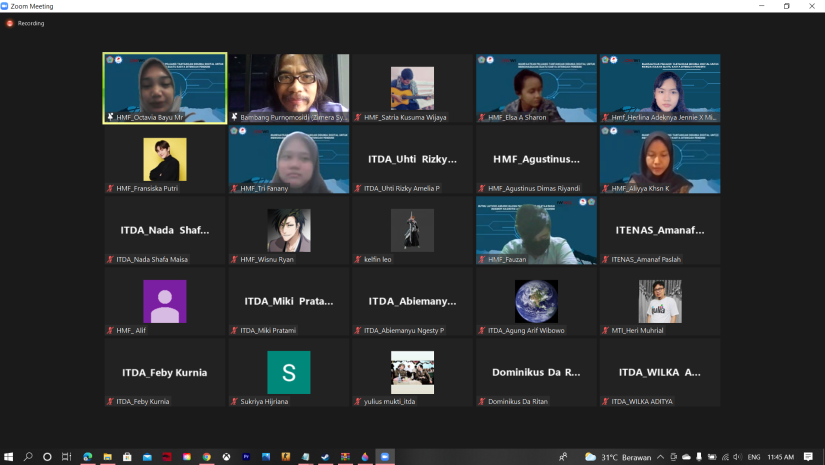Open File Explorer from the taskbar
825x465 pixels.
tap(107, 456)
